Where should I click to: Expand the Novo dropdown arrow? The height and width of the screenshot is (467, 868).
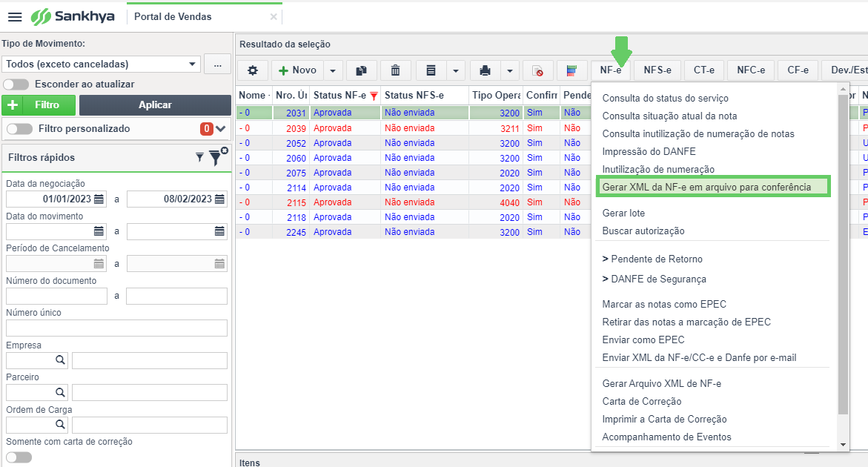333,71
